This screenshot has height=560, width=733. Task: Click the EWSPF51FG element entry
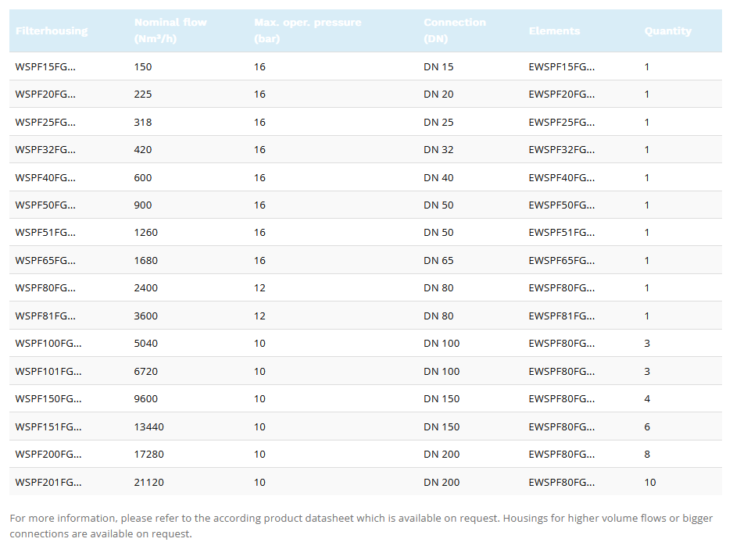pyautogui.click(x=561, y=233)
